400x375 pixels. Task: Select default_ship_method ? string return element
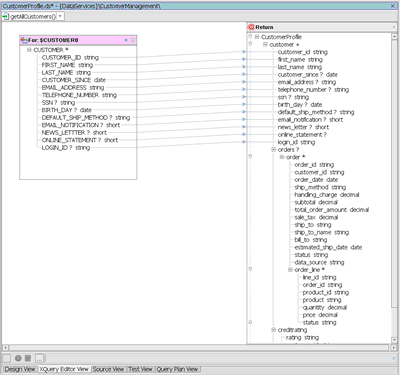(316, 112)
